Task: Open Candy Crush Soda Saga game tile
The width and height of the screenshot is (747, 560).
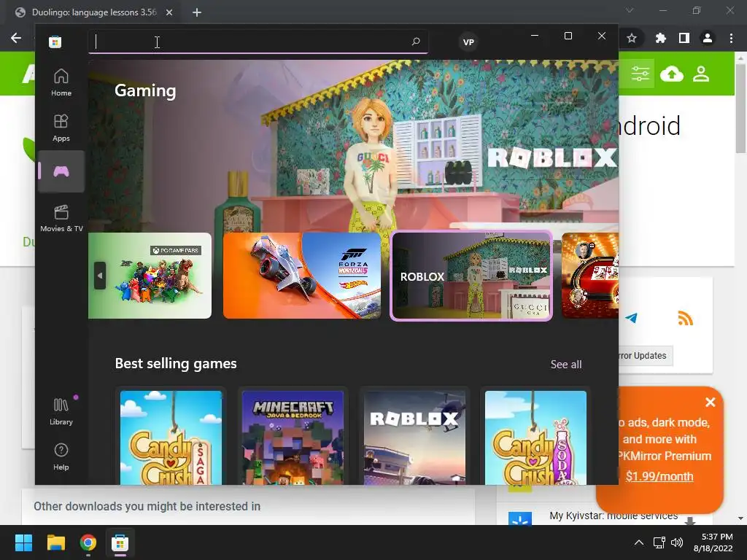Action: point(535,437)
